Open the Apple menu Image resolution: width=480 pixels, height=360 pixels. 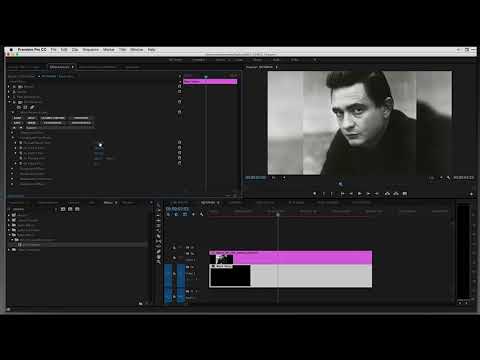[11, 49]
